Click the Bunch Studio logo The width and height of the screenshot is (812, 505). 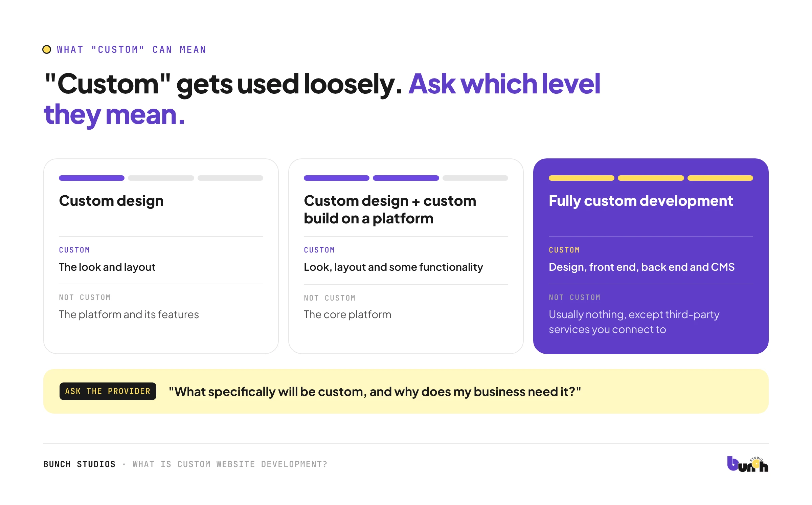pos(747,464)
